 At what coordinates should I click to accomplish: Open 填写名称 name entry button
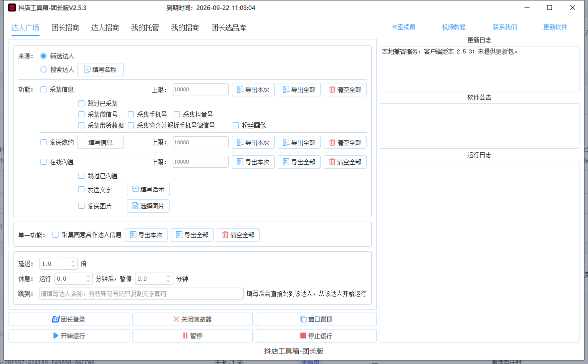(100, 70)
